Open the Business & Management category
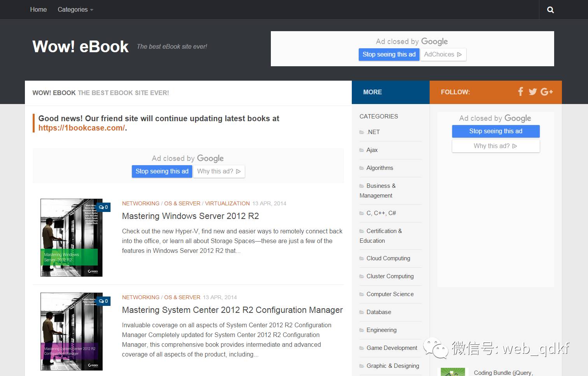Viewport: 588px width, 376px height. click(377, 191)
